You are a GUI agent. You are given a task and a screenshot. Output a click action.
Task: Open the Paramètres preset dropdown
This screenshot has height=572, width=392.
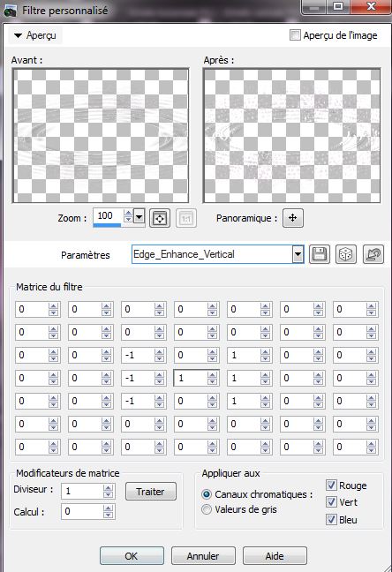[298, 254]
